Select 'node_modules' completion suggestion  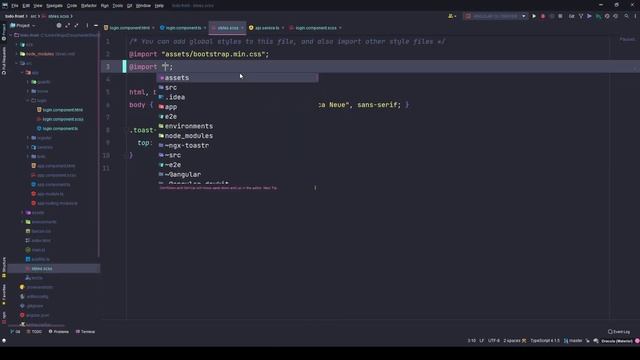pos(238,136)
